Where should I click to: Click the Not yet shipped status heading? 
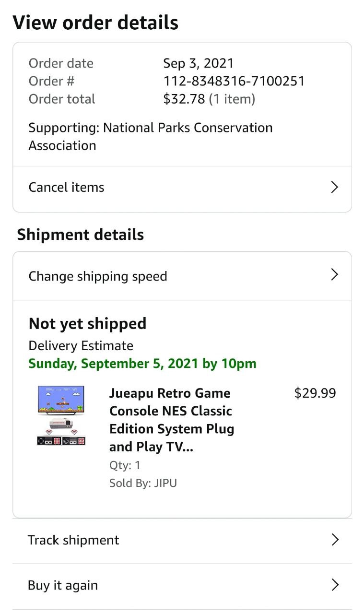pos(87,324)
